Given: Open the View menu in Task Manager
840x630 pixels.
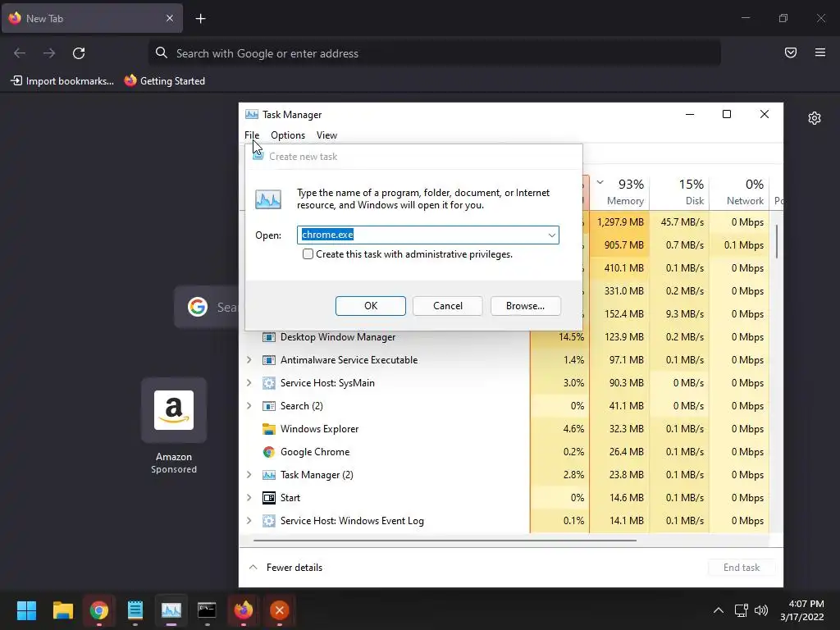Looking at the screenshot, I should point(326,135).
